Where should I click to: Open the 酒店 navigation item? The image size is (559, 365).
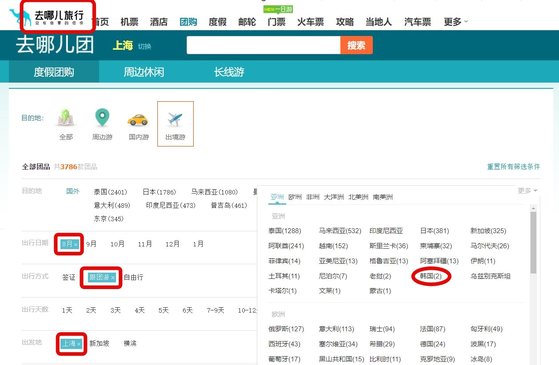159,22
